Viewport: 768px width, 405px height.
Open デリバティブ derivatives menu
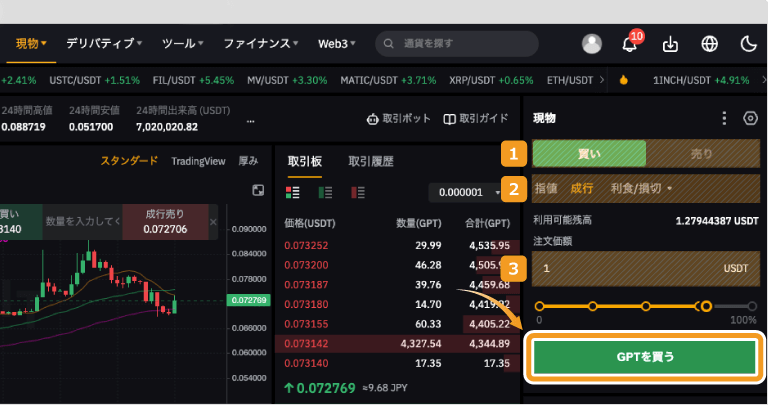(104, 44)
